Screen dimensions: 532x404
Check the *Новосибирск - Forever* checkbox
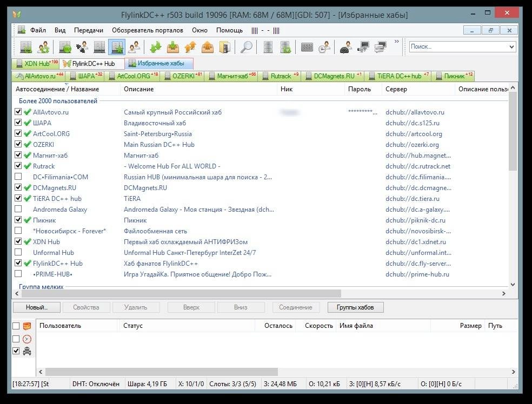(18, 231)
